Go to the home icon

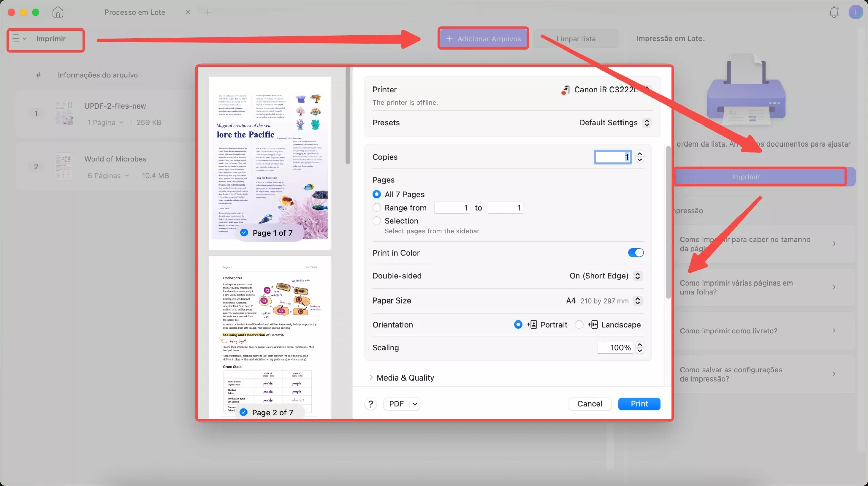click(58, 12)
